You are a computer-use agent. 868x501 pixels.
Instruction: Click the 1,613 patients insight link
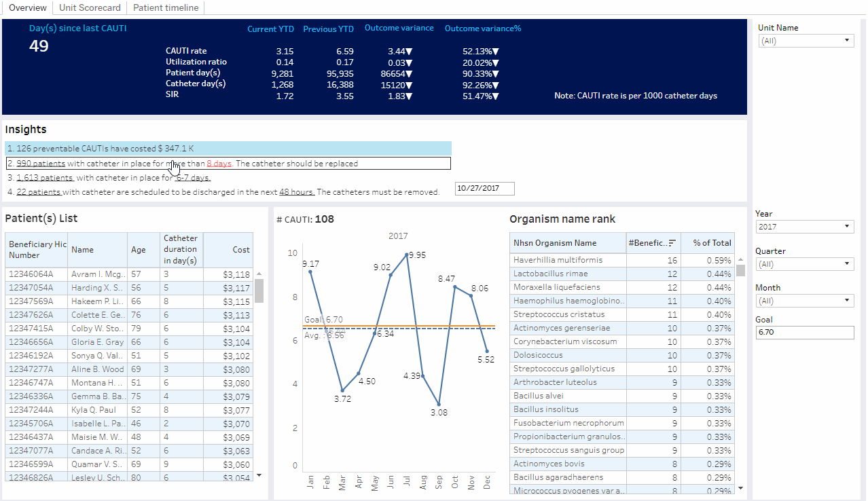coord(45,178)
